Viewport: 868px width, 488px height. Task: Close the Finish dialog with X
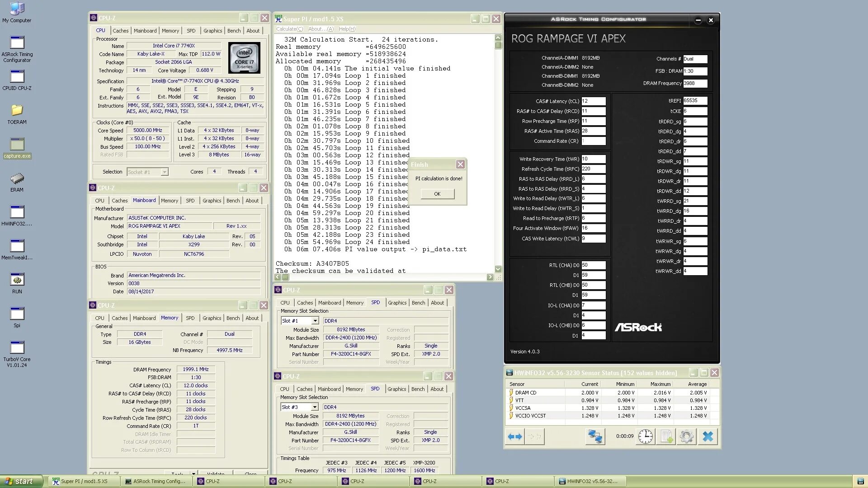pyautogui.click(x=460, y=164)
